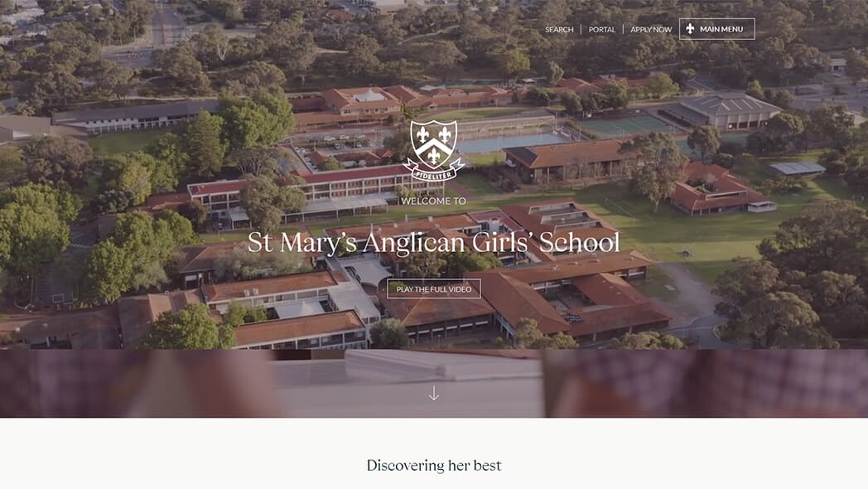Go to the Portal link
The width and height of the screenshot is (868, 489).
(602, 29)
